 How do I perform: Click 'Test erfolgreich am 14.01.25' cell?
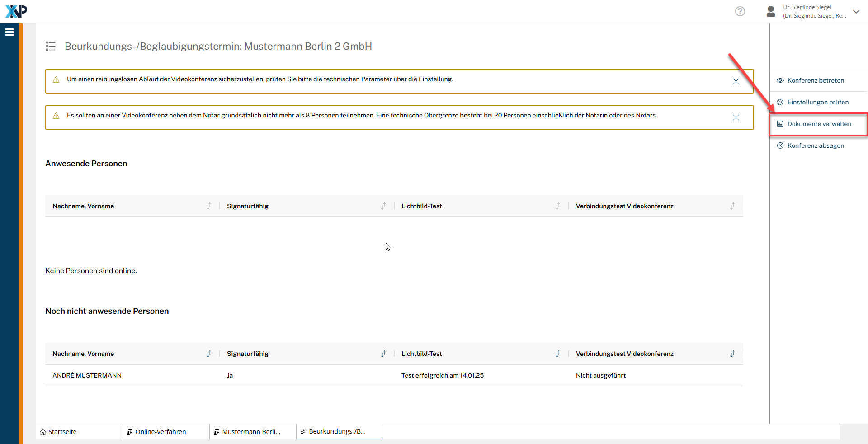[x=443, y=375]
